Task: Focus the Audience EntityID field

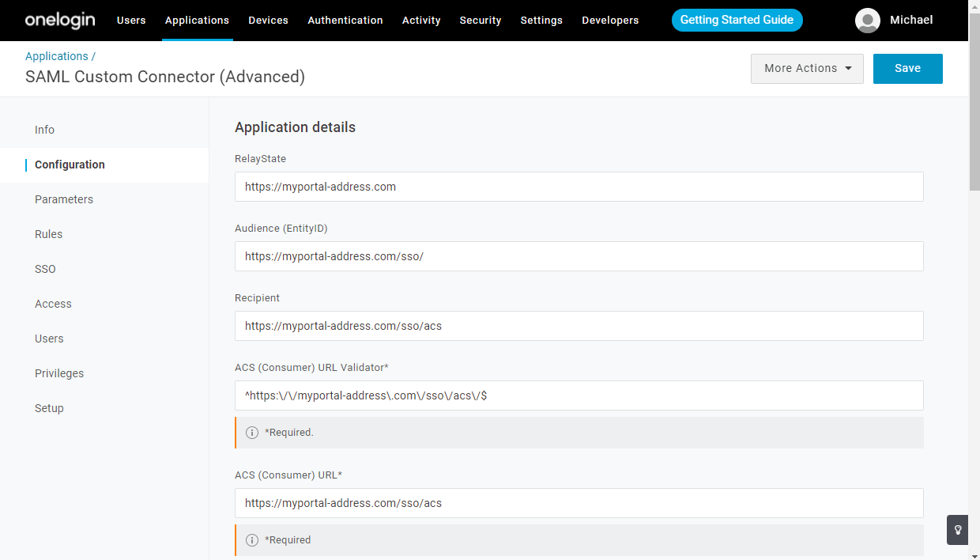Action: click(x=579, y=256)
